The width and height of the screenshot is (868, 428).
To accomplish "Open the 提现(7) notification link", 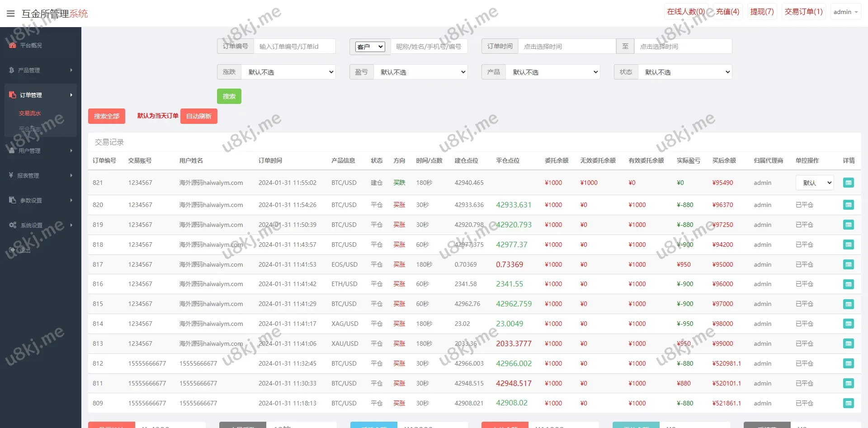I will (762, 12).
